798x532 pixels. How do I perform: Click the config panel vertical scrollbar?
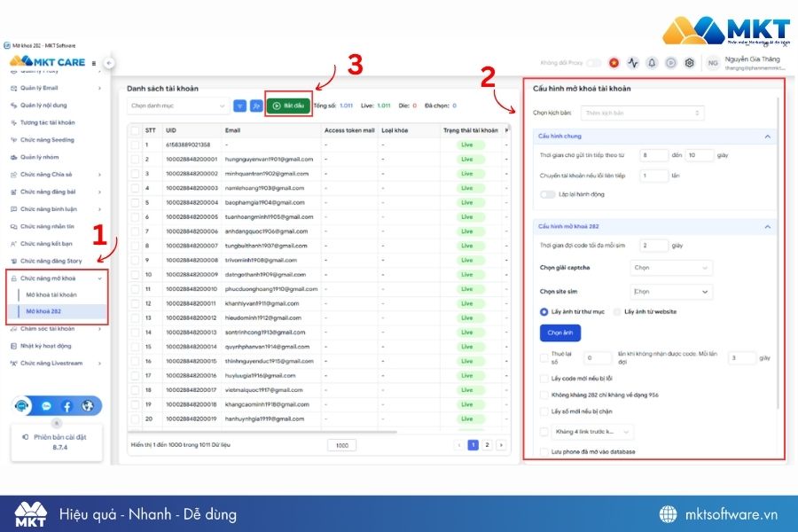pos(778,254)
